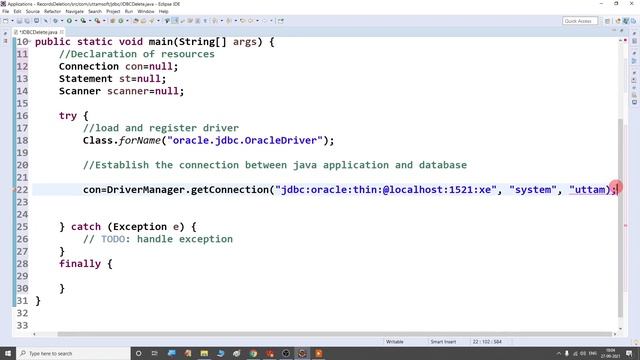Viewport: 640px width, 360px height.
Task: Open the Project menu
Action: point(113,11)
